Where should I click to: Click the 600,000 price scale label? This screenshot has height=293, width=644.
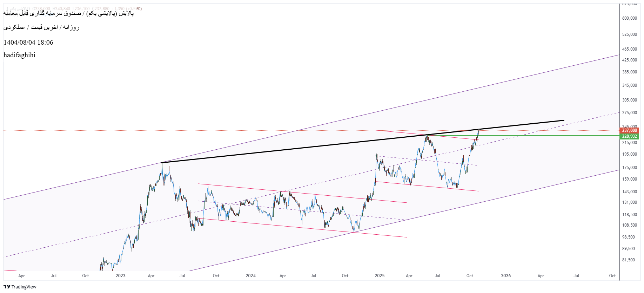tap(629, 18)
